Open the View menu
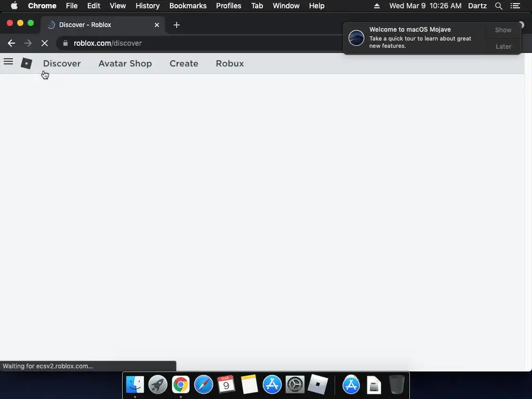The image size is (532, 399). click(117, 6)
